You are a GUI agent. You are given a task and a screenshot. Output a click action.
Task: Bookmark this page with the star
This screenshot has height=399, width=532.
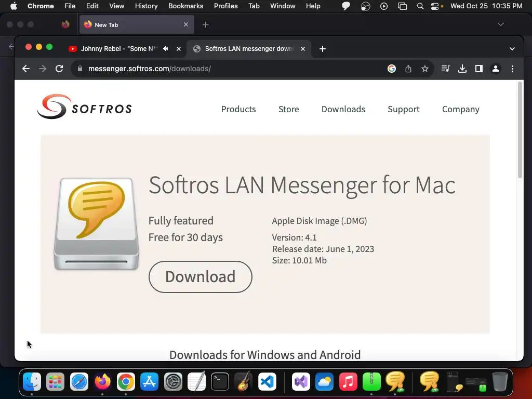click(x=425, y=69)
